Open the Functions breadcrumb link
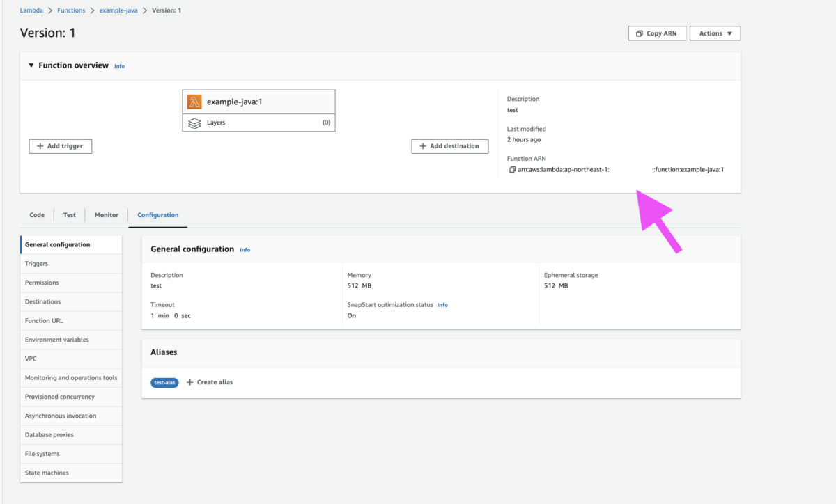This screenshot has width=836, height=504. pyautogui.click(x=71, y=10)
